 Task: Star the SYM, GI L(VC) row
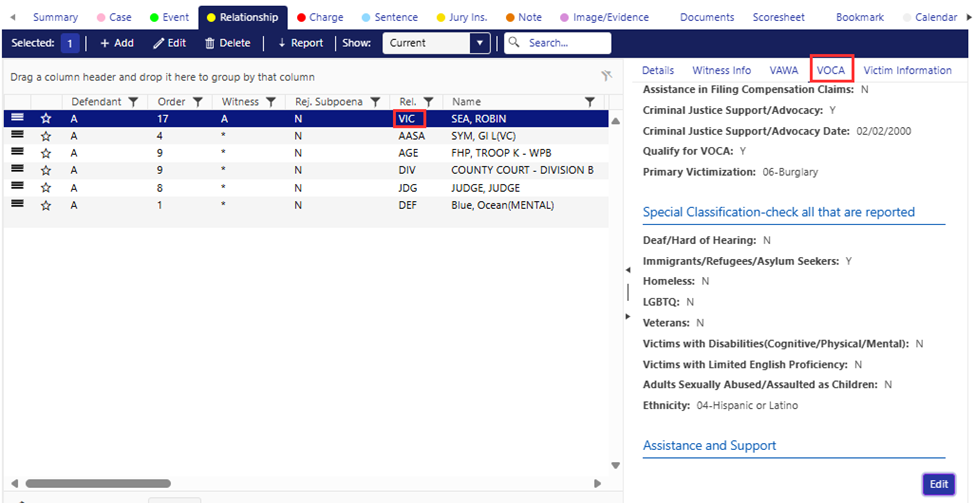[x=46, y=136]
